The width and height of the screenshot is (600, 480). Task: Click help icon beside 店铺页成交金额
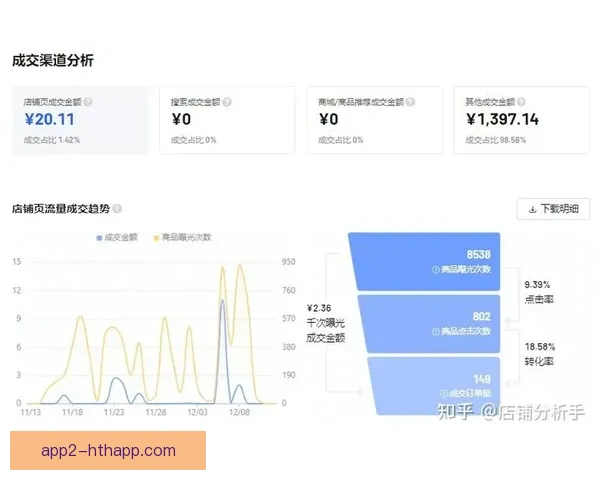[x=88, y=102]
